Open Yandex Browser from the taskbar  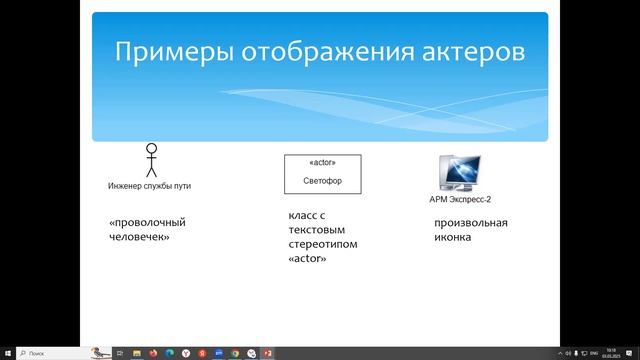186,353
